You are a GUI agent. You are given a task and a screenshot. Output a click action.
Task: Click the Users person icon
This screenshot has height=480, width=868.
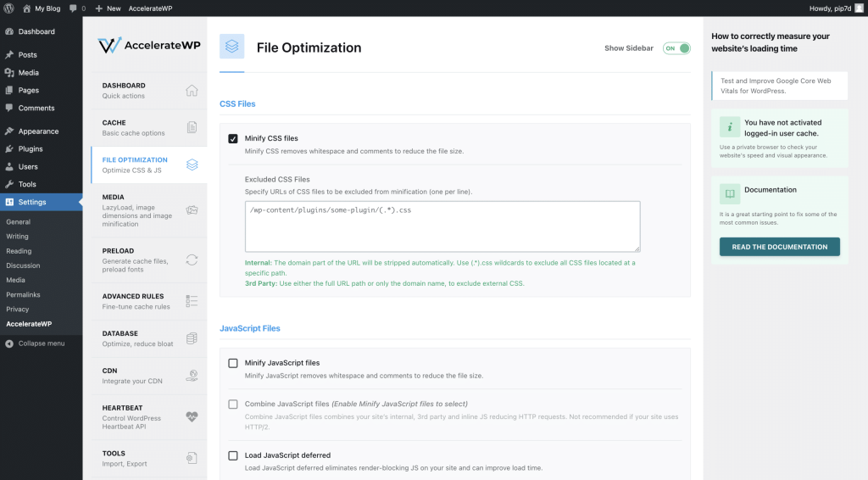(x=9, y=167)
